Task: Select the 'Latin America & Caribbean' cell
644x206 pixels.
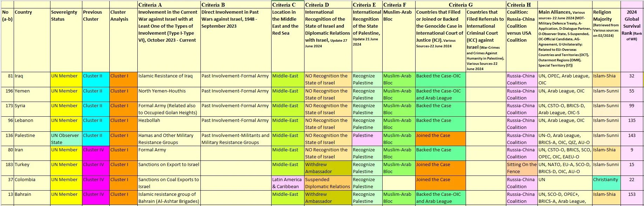Action: 288,183
